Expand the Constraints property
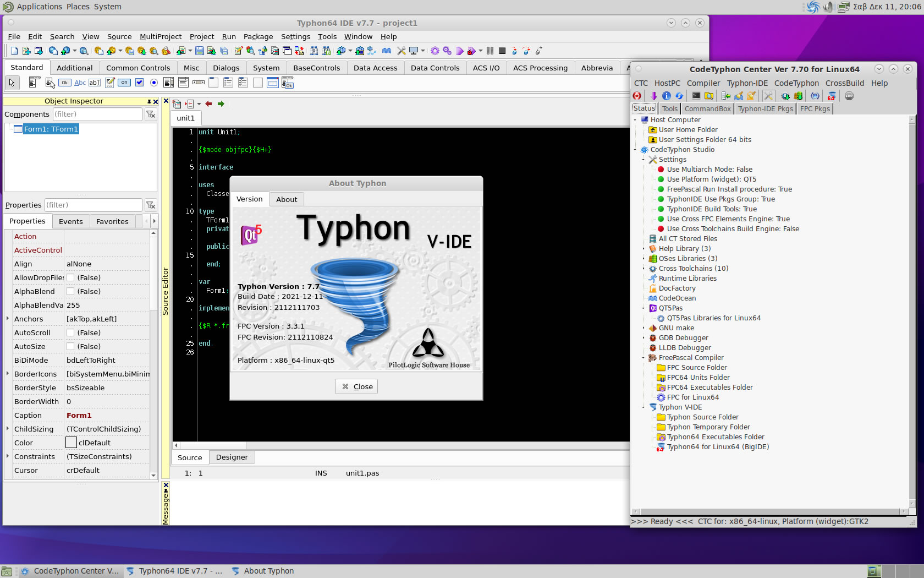The width and height of the screenshot is (924, 578). (x=8, y=456)
